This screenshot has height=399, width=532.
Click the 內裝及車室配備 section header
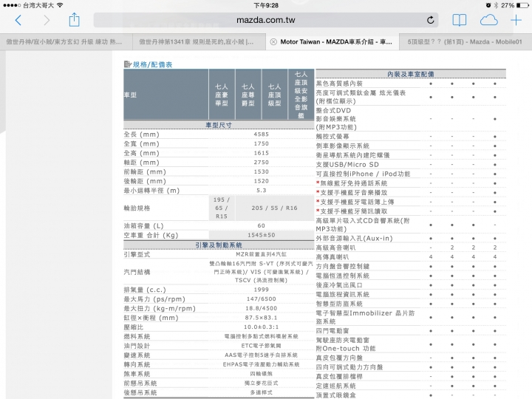point(411,74)
